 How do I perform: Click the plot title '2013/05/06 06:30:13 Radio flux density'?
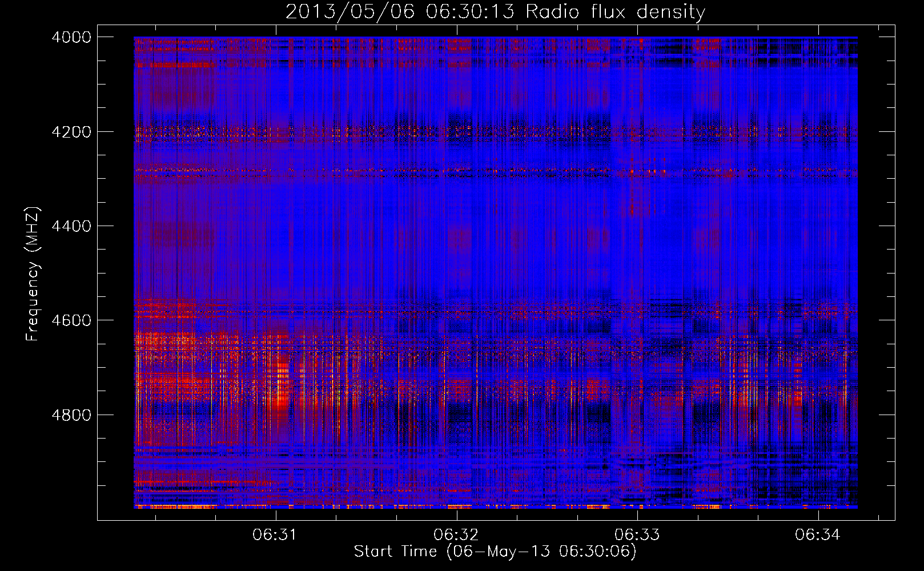point(495,11)
